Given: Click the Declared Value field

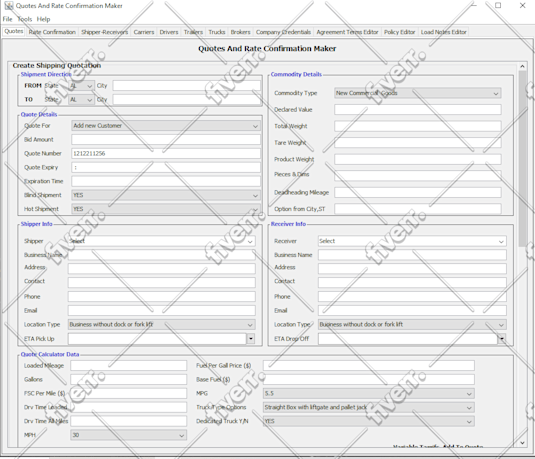Looking at the screenshot, I should click(x=418, y=110).
